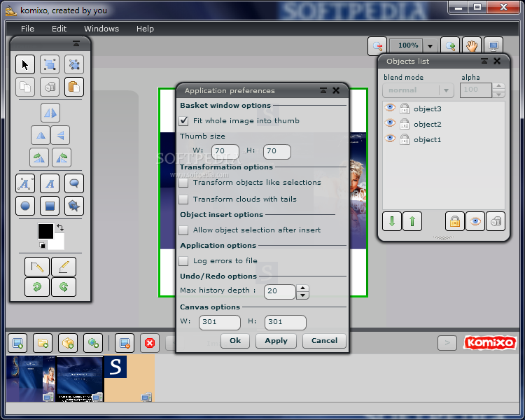Screen dimensions: 525x420
Task: Select the S logo thumbnail in basket
Action: (129, 379)
